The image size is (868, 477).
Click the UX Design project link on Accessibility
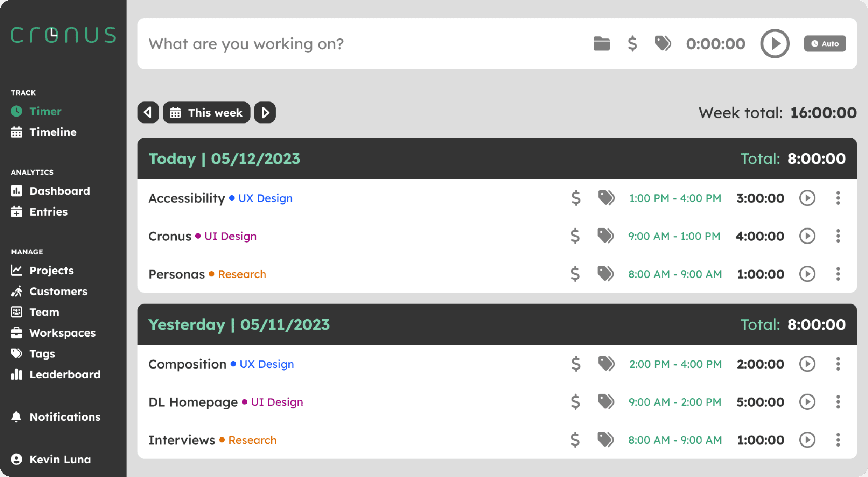tap(265, 198)
